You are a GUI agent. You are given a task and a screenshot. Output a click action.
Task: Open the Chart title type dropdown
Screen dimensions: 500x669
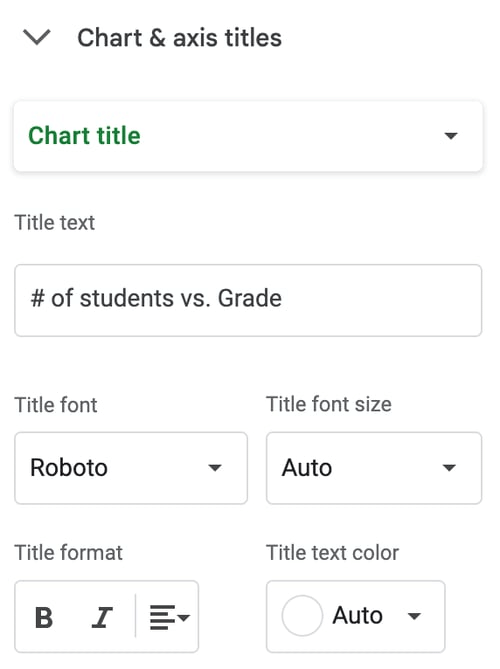[x=248, y=136]
